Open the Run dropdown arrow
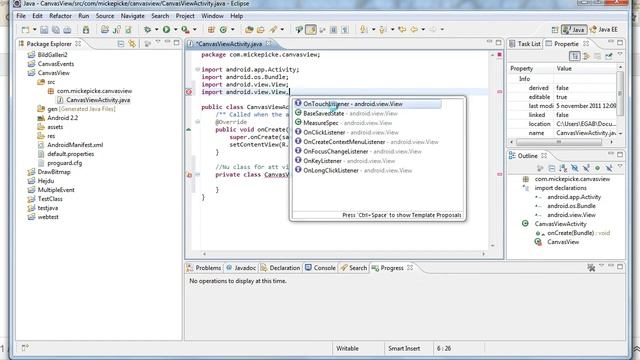The width and height of the screenshot is (640, 360). (176, 29)
